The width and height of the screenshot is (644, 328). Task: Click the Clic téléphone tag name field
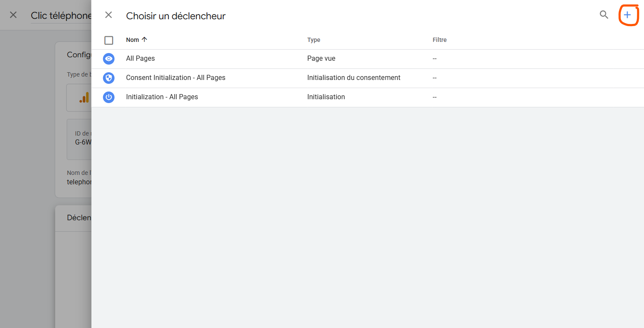tap(61, 16)
